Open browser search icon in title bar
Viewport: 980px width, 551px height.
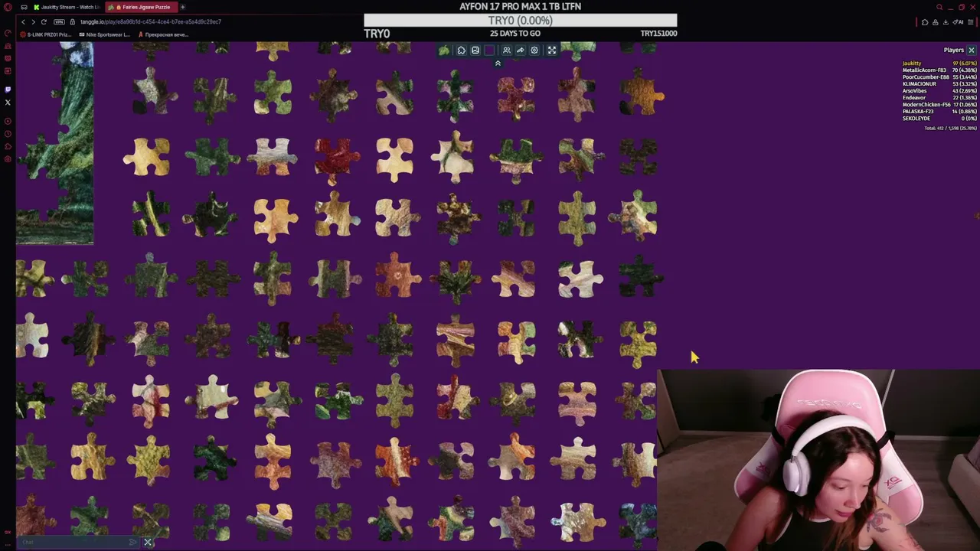tap(939, 7)
